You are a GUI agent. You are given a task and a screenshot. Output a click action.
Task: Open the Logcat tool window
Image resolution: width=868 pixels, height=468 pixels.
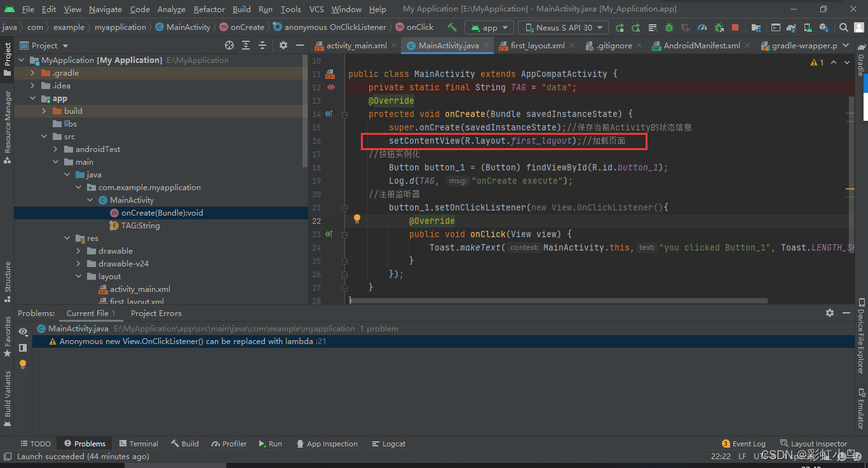coord(388,444)
